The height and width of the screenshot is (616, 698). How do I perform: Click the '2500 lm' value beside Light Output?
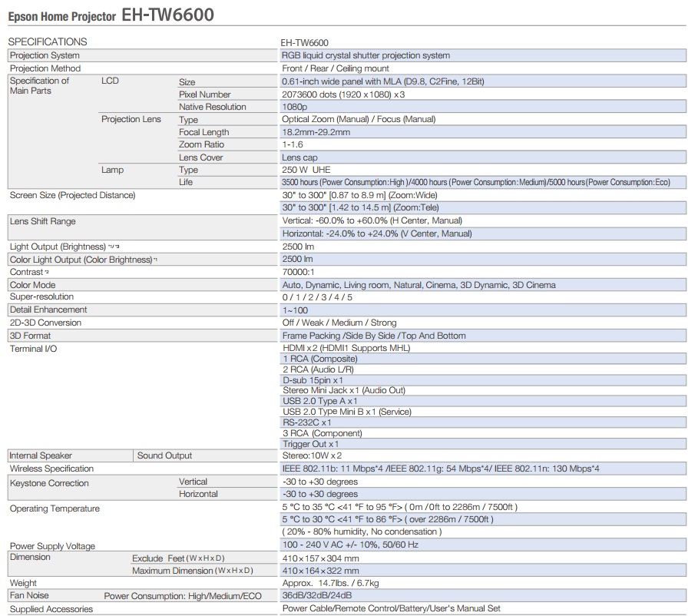pos(298,247)
